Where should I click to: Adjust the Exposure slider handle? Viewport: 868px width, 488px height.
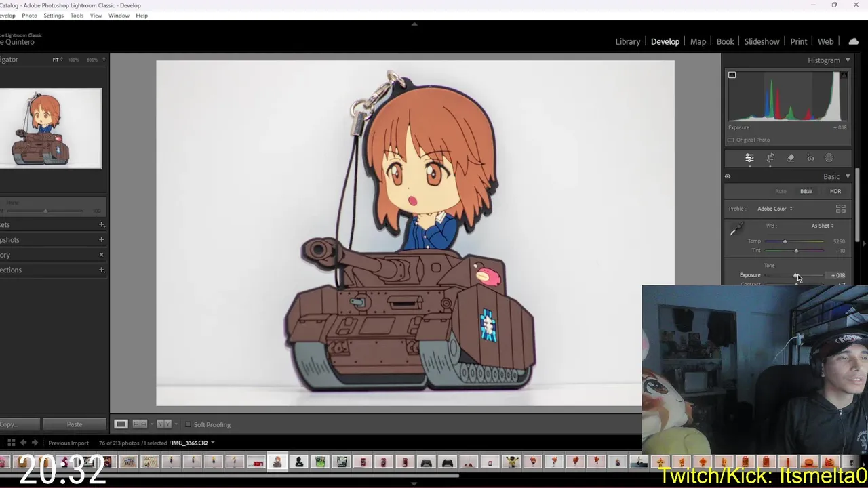point(796,275)
